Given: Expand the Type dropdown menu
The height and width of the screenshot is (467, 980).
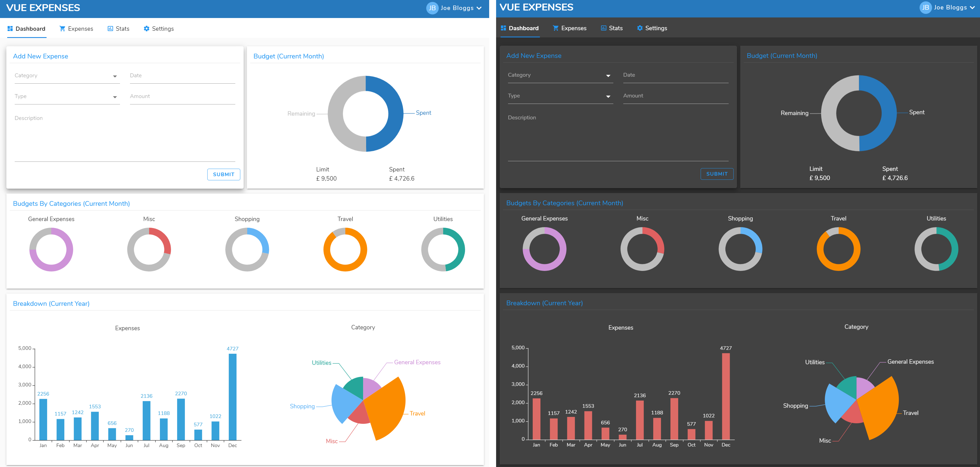Looking at the screenshot, I should pyautogui.click(x=115, y=97).
